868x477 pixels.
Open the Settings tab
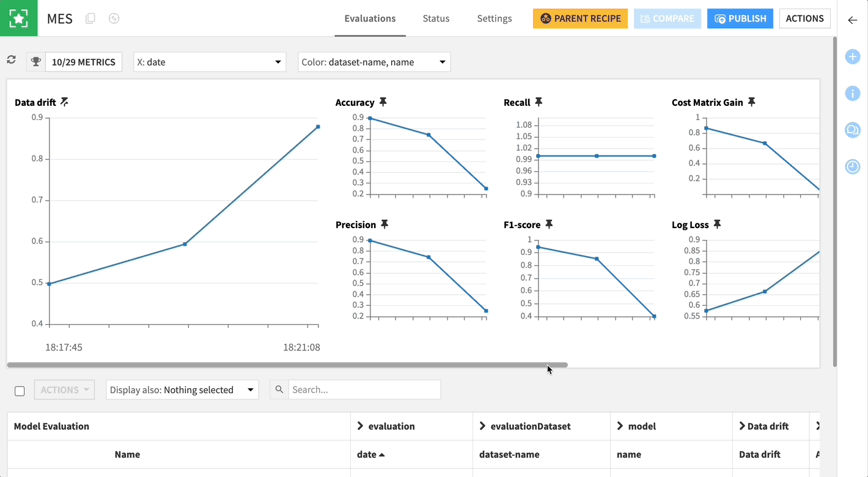[494, 18]
